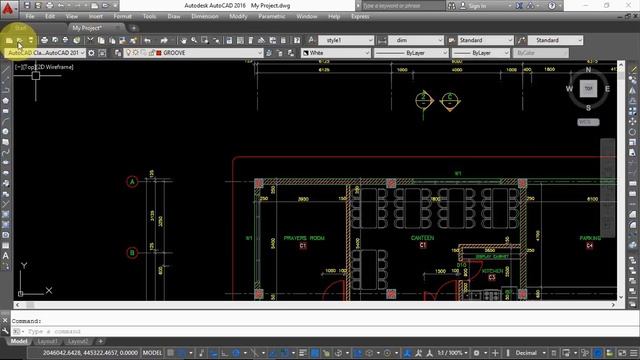Toggle Polar Tracking in the status bar
640x360 pixels.
236,353
